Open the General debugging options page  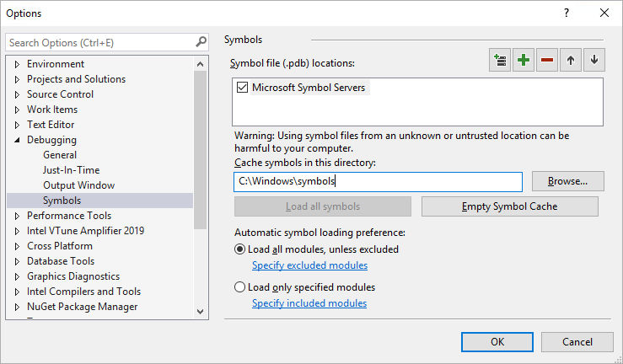point(60,155)
